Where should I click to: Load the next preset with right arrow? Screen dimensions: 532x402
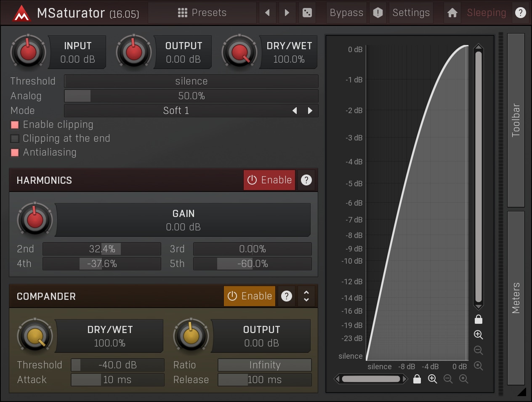pos(287,13)
